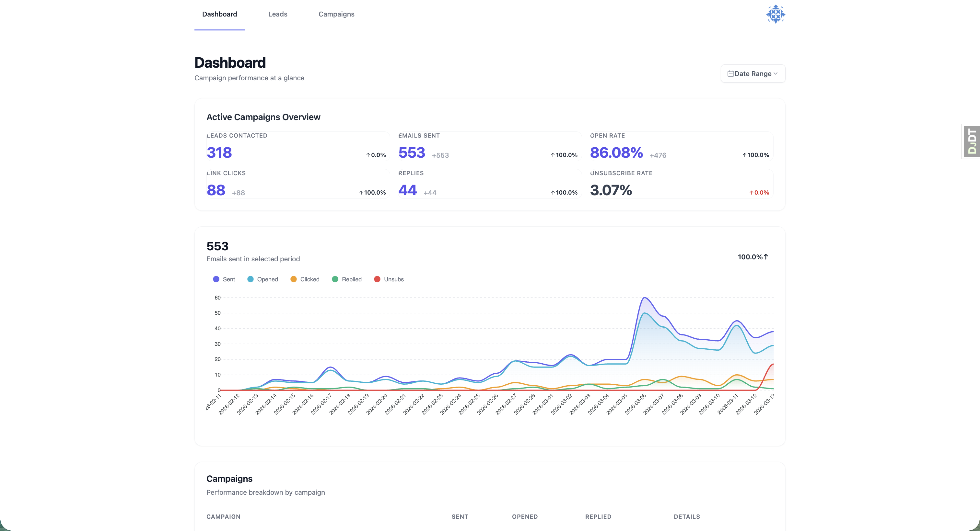Toggle the Unsubs series off

click(389, 279)
